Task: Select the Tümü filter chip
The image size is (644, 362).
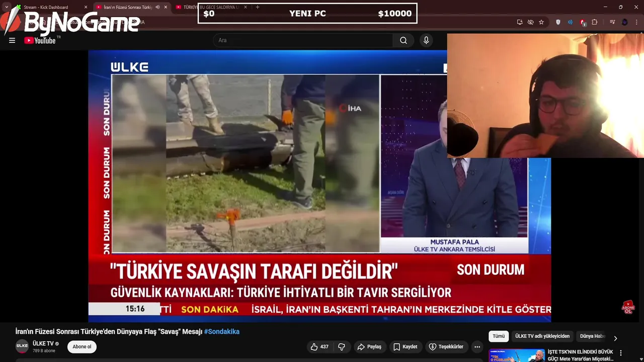Action: pos(499,336)
